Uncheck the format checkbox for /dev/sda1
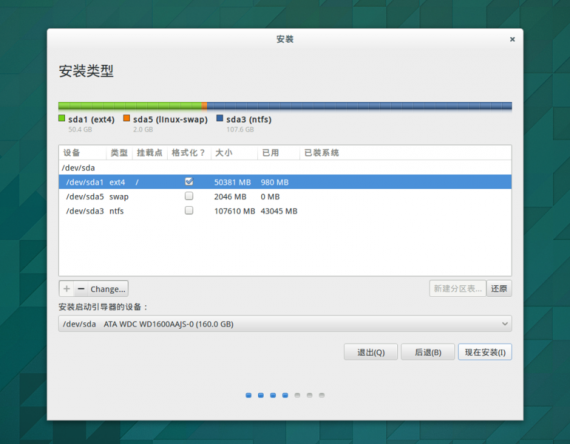This screenshot has height=444, width=570. (x=189, y=181)
